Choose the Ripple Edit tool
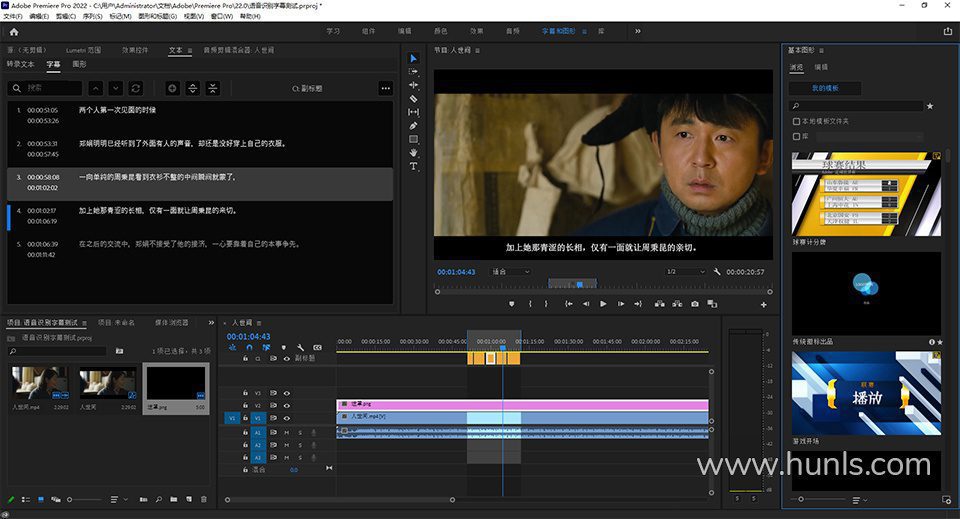 click(x=413, y=85)
